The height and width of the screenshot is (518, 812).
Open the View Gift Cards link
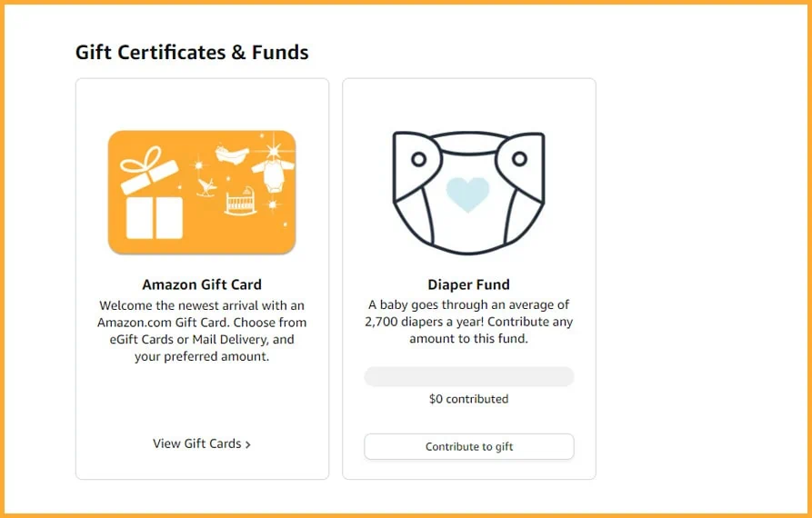[202, 443]
